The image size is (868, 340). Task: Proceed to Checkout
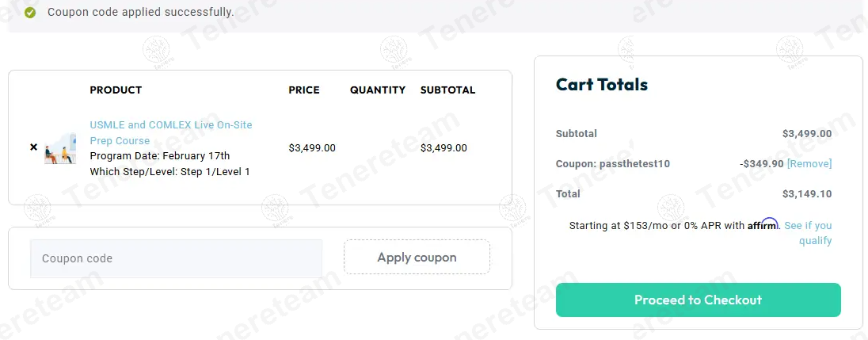pos(698,300)
